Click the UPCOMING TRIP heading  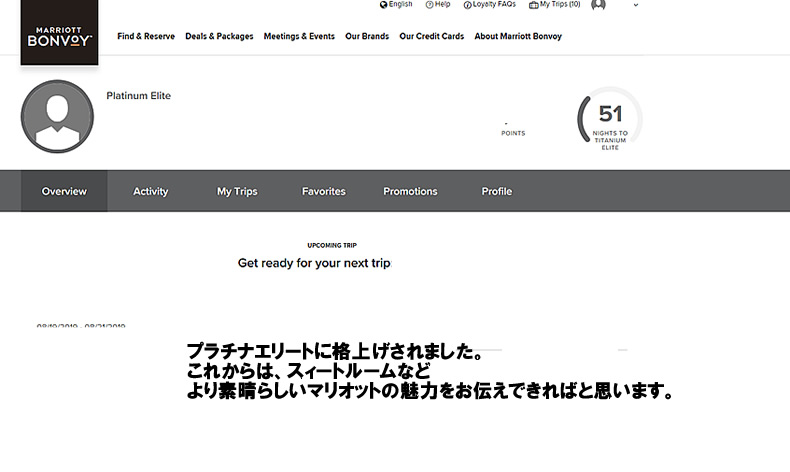click(332, 245)
